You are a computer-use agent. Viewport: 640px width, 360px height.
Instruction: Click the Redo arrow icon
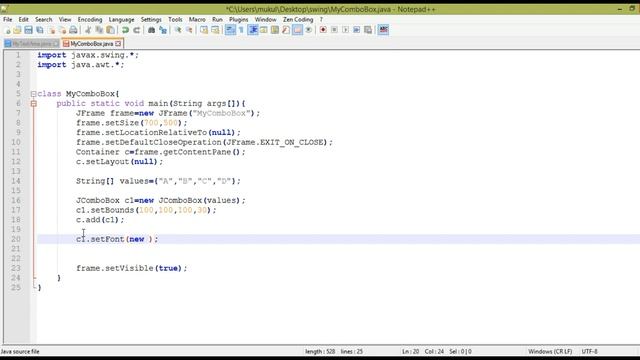tap(136, 30)
